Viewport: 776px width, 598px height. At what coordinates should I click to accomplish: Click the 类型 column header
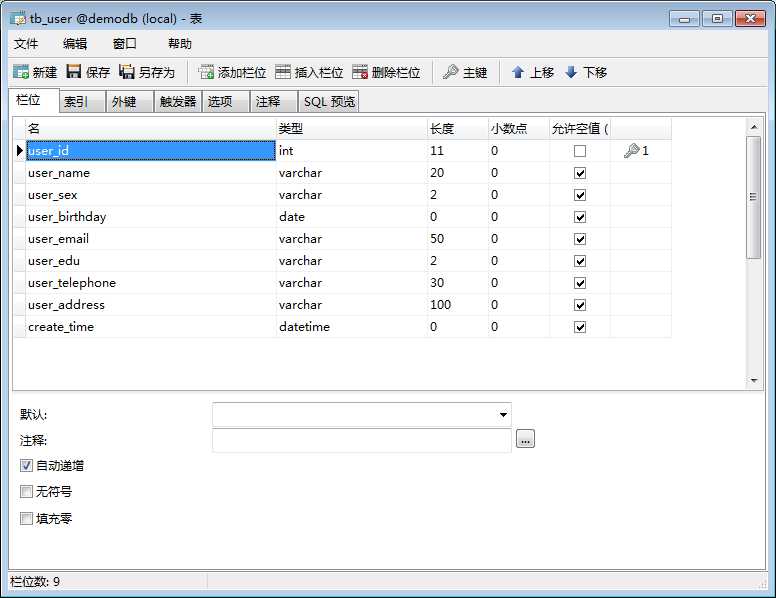(351, 129)
